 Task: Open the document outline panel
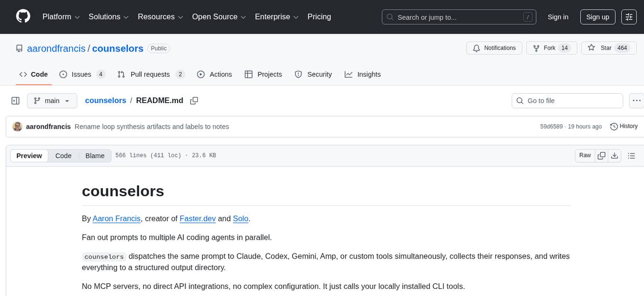pos(631,156)
